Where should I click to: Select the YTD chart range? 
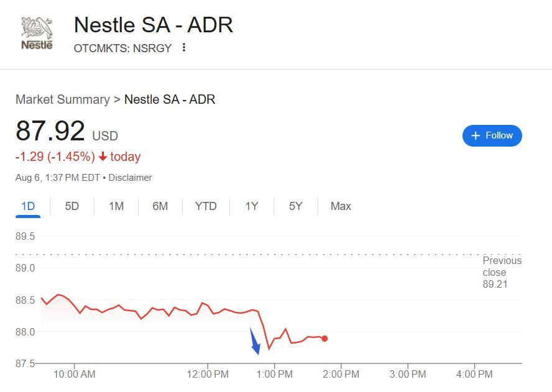[206, 206]
